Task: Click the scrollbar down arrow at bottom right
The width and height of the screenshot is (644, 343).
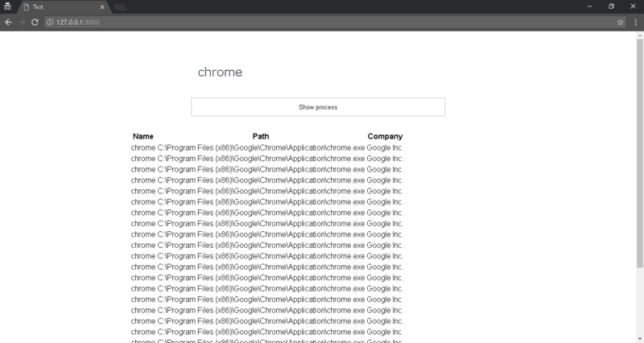Action: point(639,339)
